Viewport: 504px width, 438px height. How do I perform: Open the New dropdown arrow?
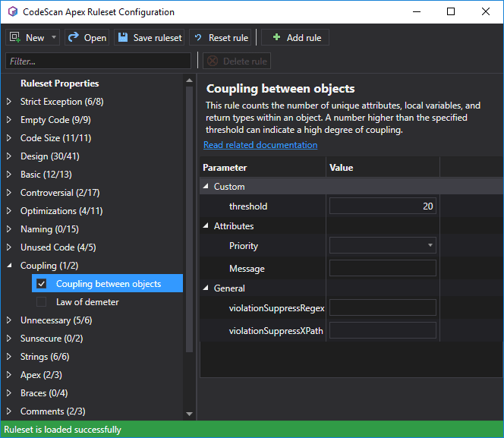54,37
